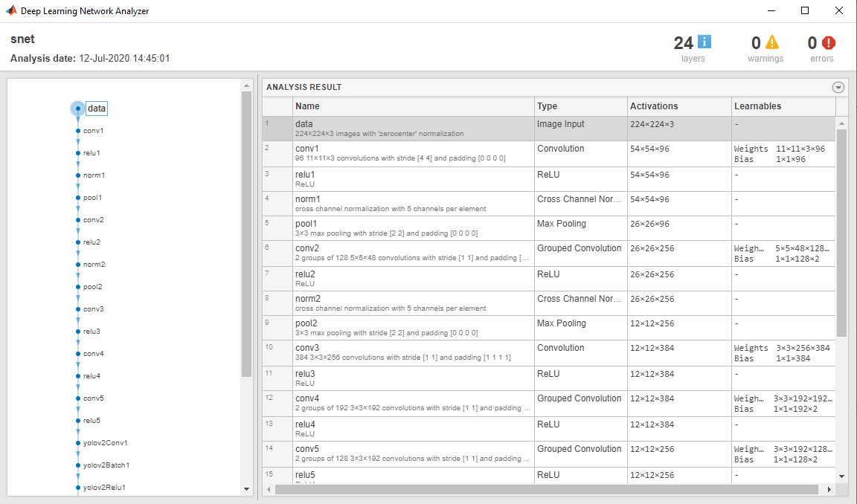Viewport: 857px width, 504px height.
Task: Click the red errors stop icon
Action: [829, 42]
